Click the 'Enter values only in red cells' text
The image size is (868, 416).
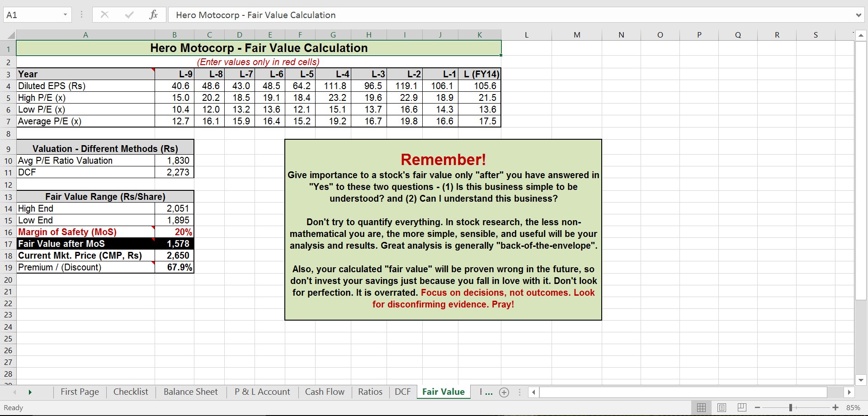click(258, 62)
